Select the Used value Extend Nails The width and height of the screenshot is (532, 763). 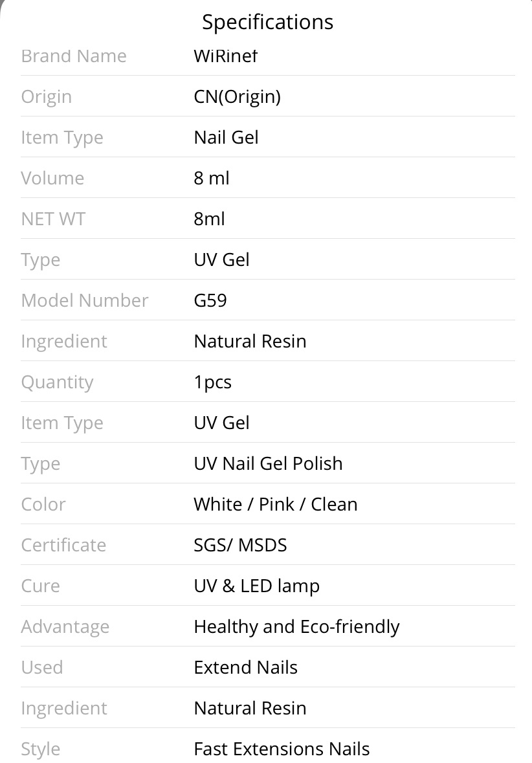coord(246,668)
